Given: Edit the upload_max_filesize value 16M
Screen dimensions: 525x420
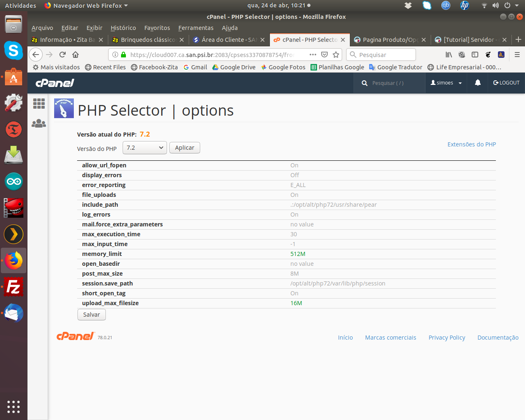Looking at the screenshot, I should pos(296,303).
